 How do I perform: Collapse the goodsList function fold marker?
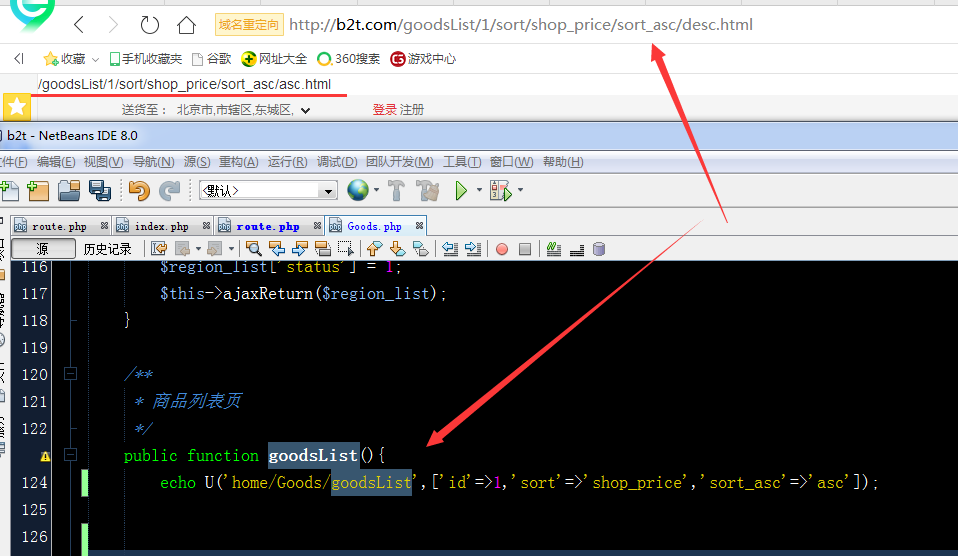(70, 455)
